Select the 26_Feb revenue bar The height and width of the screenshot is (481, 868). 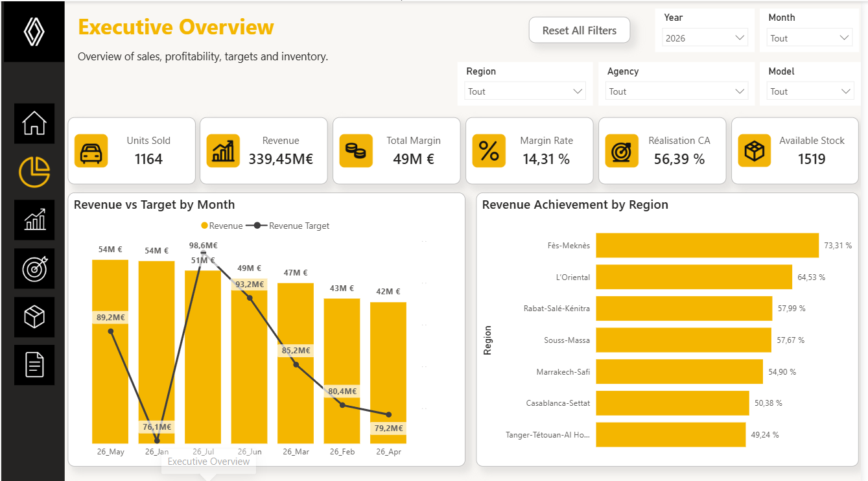click(x=342, y=371)
